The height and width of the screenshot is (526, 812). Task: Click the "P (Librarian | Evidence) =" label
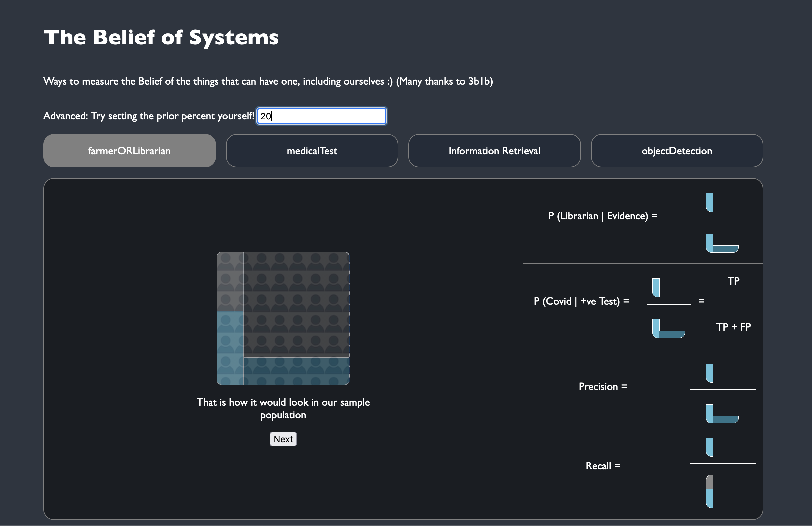(x=603, y=216)
